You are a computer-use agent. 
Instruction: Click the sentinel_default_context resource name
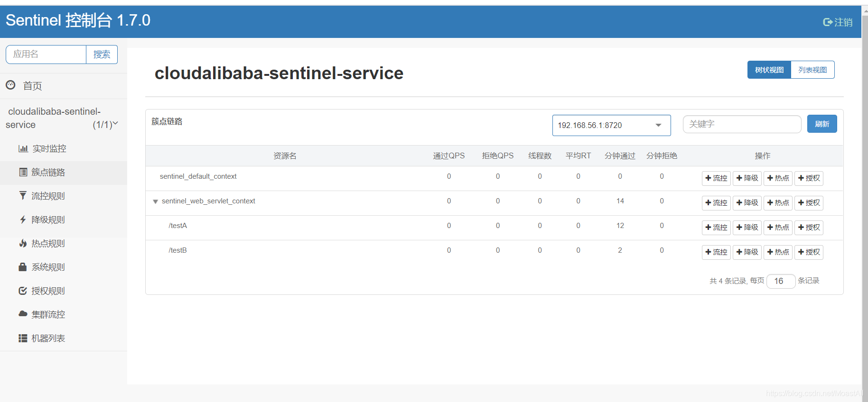point(198,176)
